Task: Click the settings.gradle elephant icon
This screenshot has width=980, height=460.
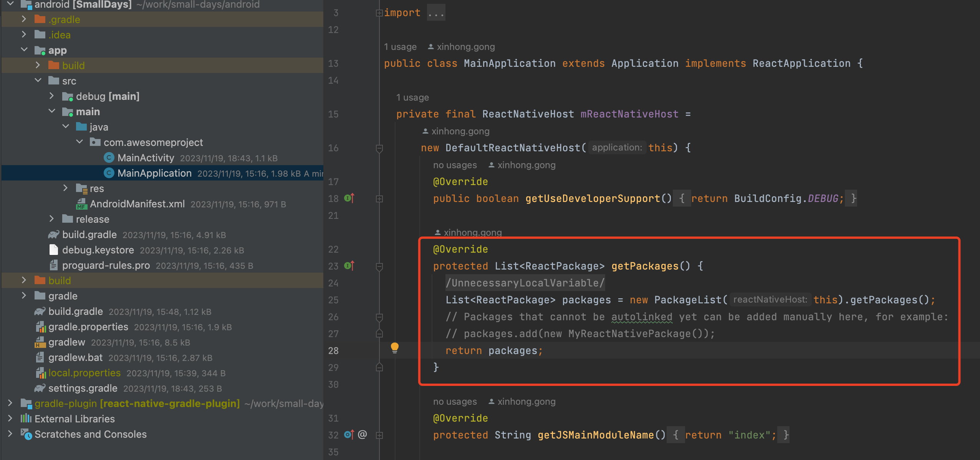Action: click(x=40, y=388)
